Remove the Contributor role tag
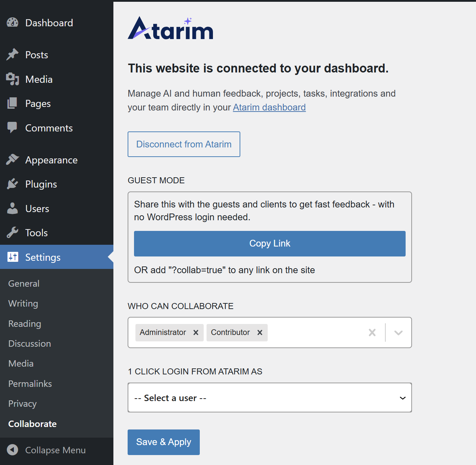This screenshot has height=465, width=476. click(x=260, y=332)
